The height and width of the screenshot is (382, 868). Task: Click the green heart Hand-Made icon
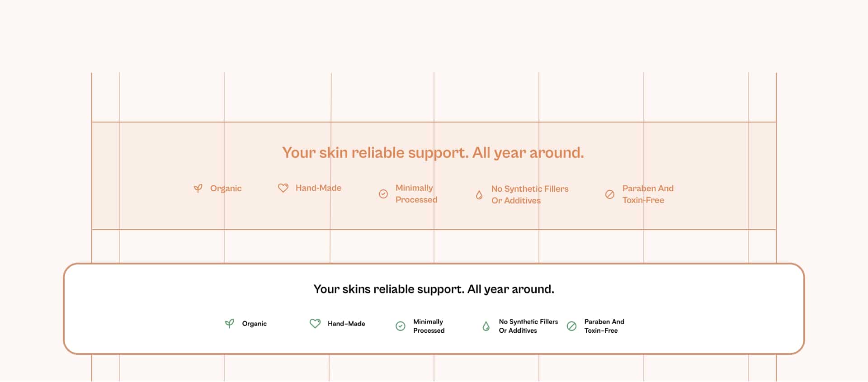tap(315, 324)
